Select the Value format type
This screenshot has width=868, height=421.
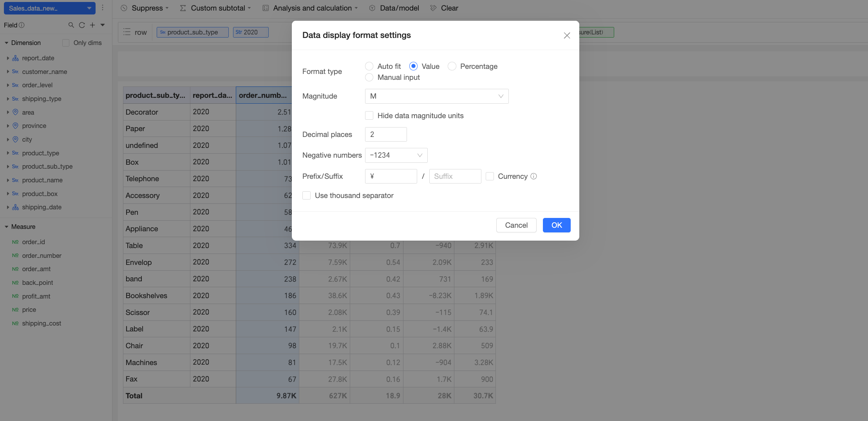[x=413, y=66]
